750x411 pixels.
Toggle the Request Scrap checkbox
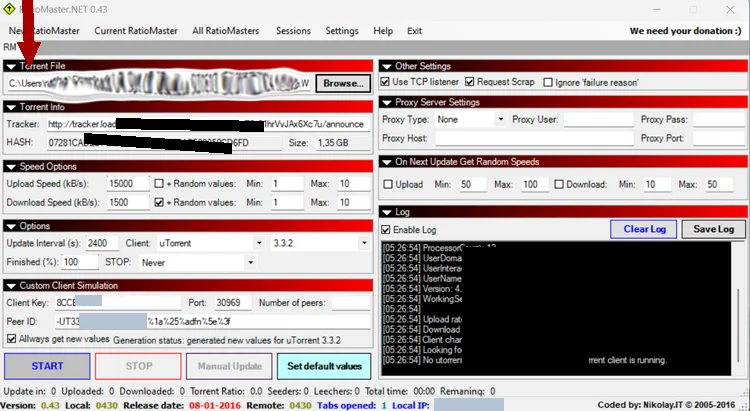(x=469, y=82)
